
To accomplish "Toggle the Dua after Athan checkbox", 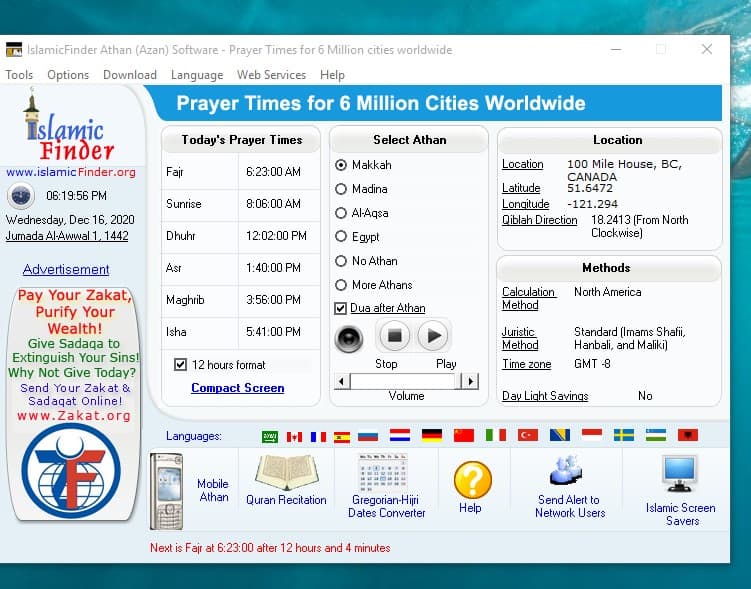I will pos(340,308).
